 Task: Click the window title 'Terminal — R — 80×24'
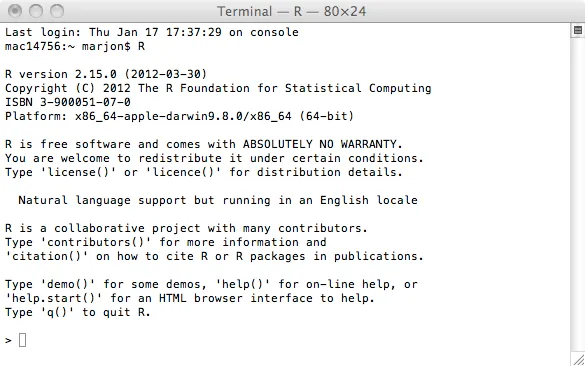[291, 11]
